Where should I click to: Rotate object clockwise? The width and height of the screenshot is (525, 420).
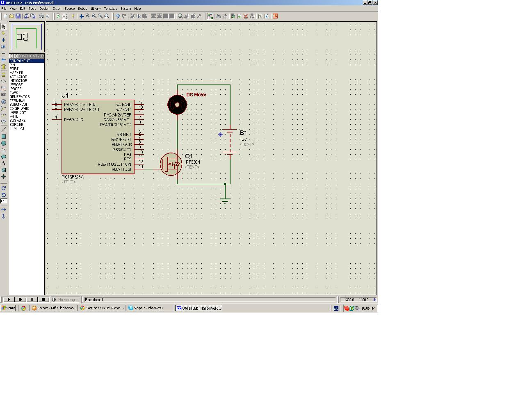tap(4, 188)
